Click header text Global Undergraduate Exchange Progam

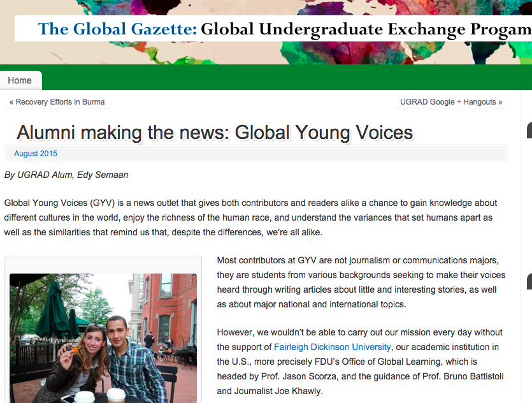coord(366,29)
